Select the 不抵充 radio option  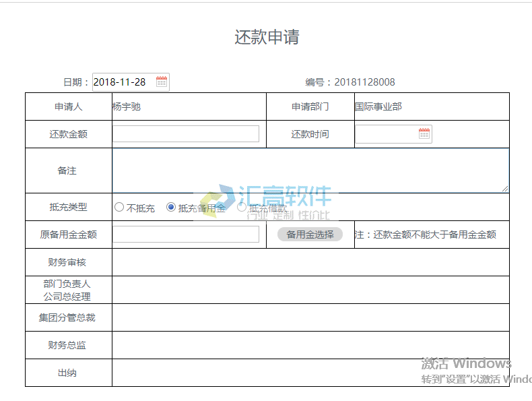point(119,208)
